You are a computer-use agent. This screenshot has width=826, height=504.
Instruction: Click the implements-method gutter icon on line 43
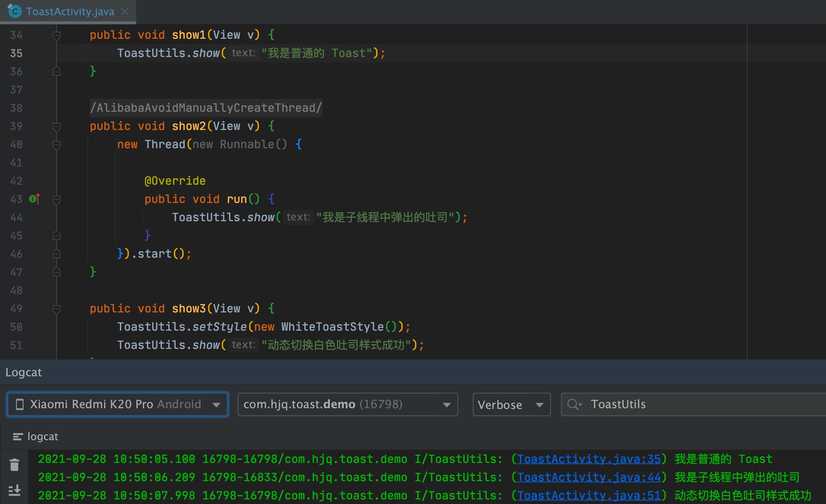click(34, 199)
